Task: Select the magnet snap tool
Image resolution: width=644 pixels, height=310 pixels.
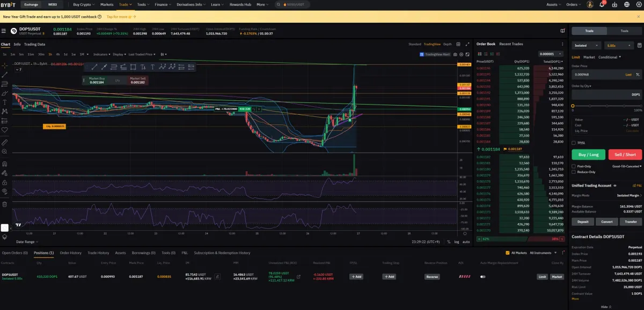Action: (5, 164)
